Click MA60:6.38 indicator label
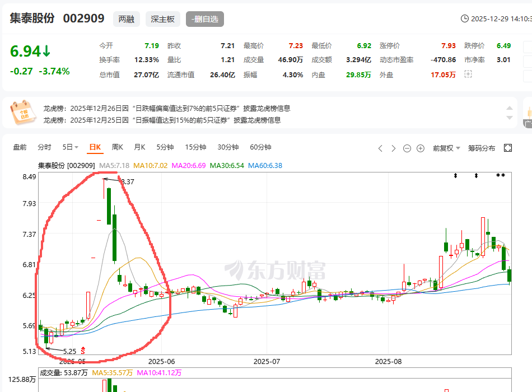This screenshot has height=392, width=532. click(x=265, y=166)
